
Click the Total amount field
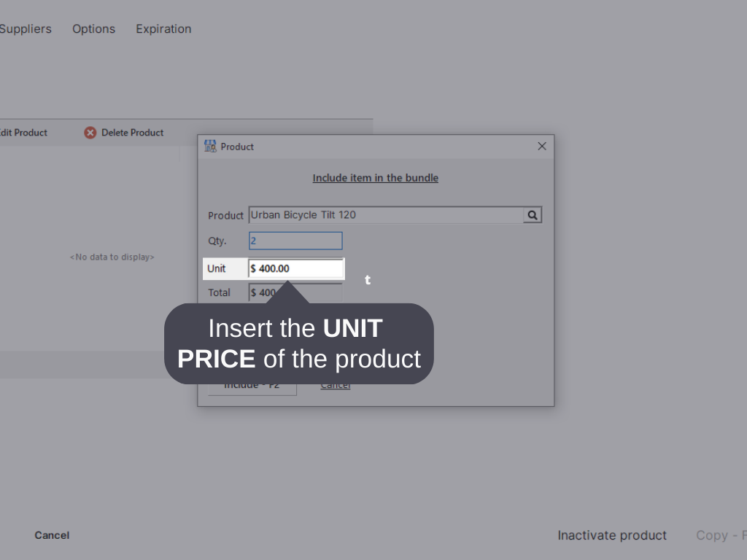point(295,292)
